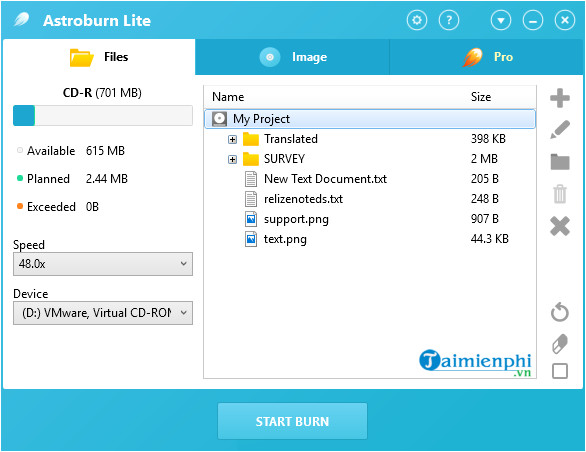Delete item with the trash icon
586x452 pixels.
[x=560, y=194]
